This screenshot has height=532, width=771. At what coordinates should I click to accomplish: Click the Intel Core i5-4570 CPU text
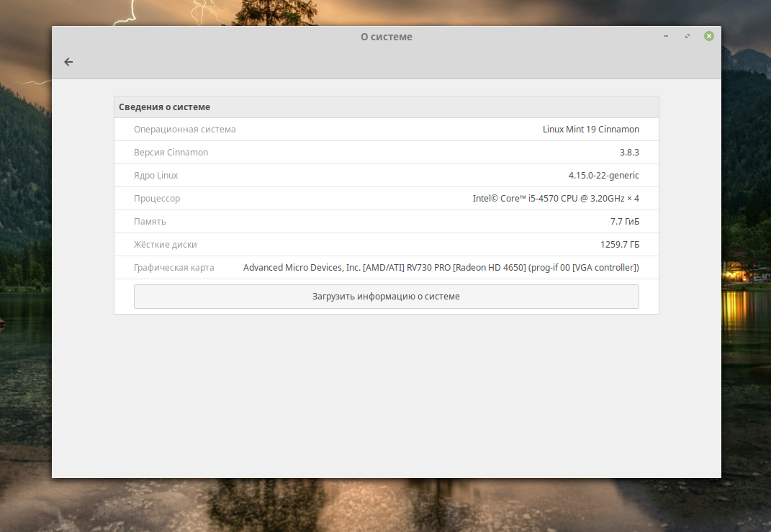[x=555, y=199]
